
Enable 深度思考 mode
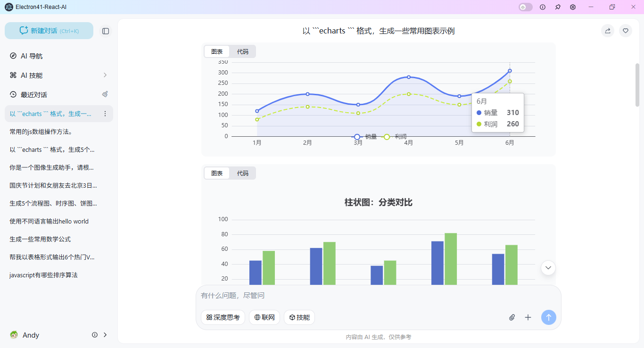point(223,317)
